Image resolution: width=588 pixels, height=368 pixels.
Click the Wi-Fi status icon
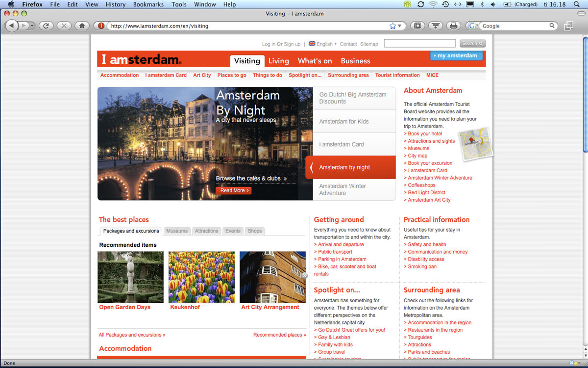pyautogui.click(x=433, y=4)
